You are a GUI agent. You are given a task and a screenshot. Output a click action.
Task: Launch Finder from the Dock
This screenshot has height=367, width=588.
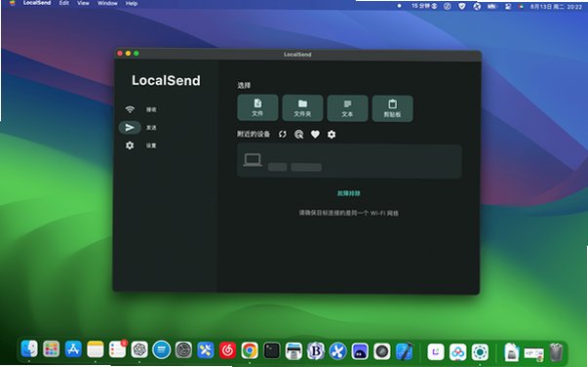click(x=29, y=349)
